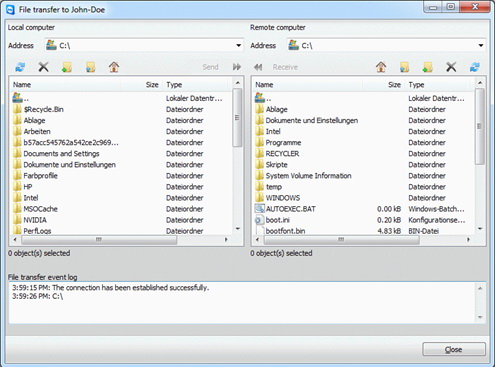The width and height of the screenshot is (496, 368).
Task: Select local Farbprofile folder
Action: pos(40,176)
